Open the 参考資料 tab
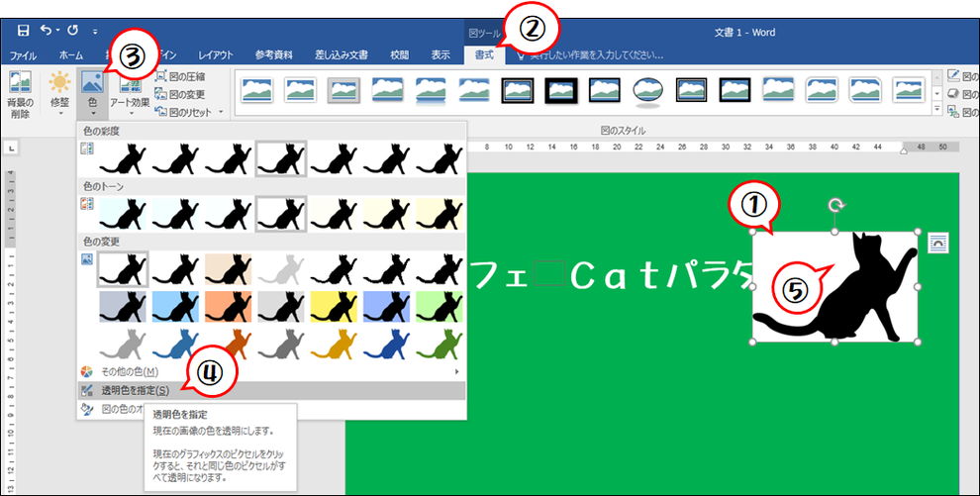Viewport: 980px width, 496px height. click(x=274, y=55)
